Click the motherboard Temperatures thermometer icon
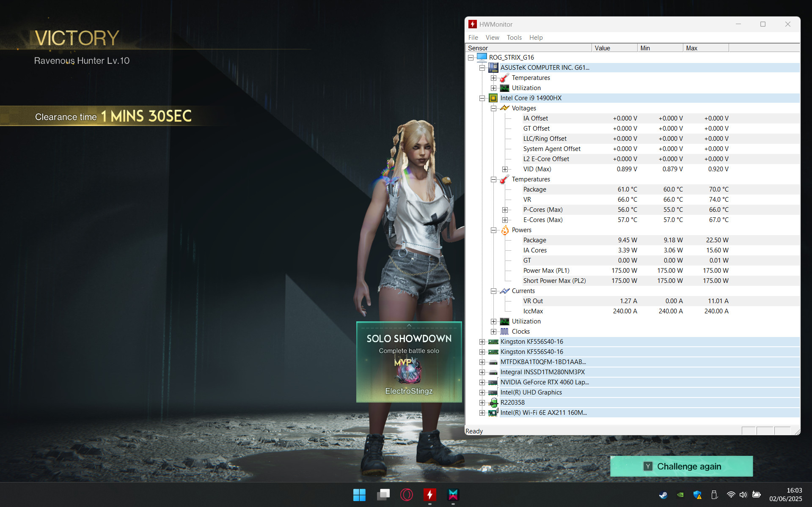This screenshot has height=507, width=812. pos(504,78)
